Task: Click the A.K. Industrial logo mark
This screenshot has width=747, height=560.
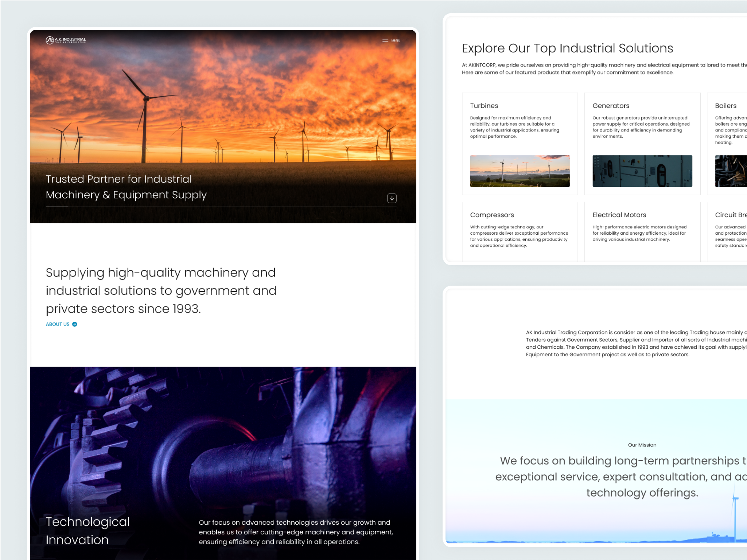Action: [50, 40]
